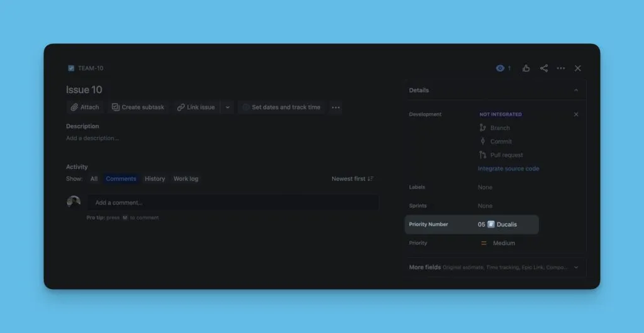Viewport: 644px width, 333px height.
Task: Open the toolbar ellipsis menu
Action: click(336, 107)
